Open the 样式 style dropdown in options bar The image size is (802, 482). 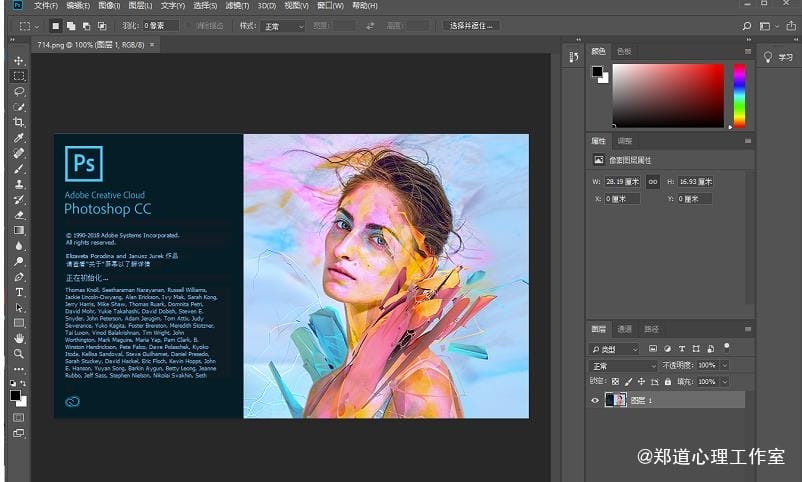tap(282, 26)
